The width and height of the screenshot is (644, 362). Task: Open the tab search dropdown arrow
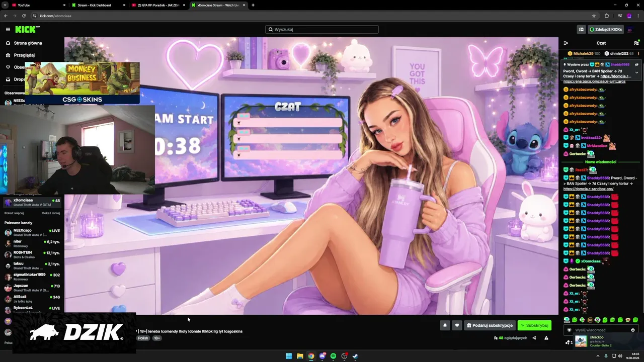point(5,5)
